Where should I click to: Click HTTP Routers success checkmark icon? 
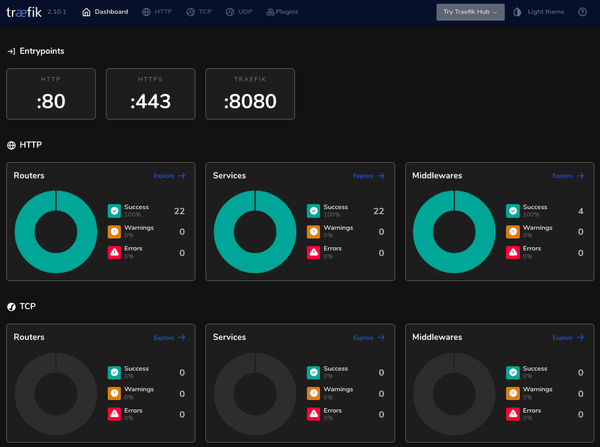(x=115, y=211)
